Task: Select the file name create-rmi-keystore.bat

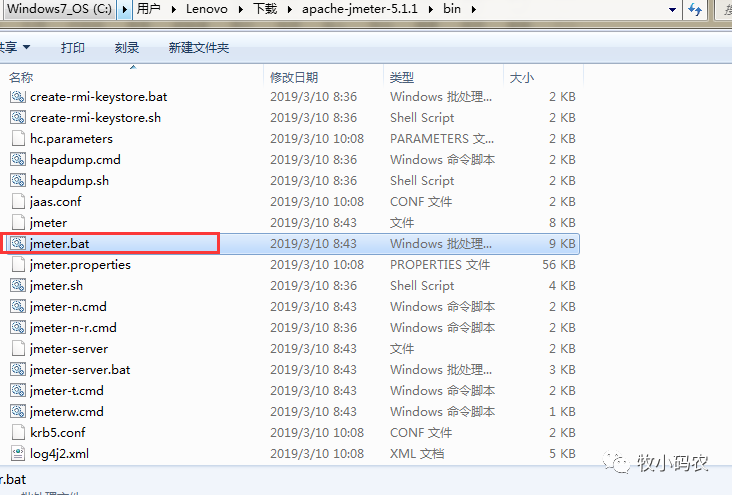Action: point(99,97)
